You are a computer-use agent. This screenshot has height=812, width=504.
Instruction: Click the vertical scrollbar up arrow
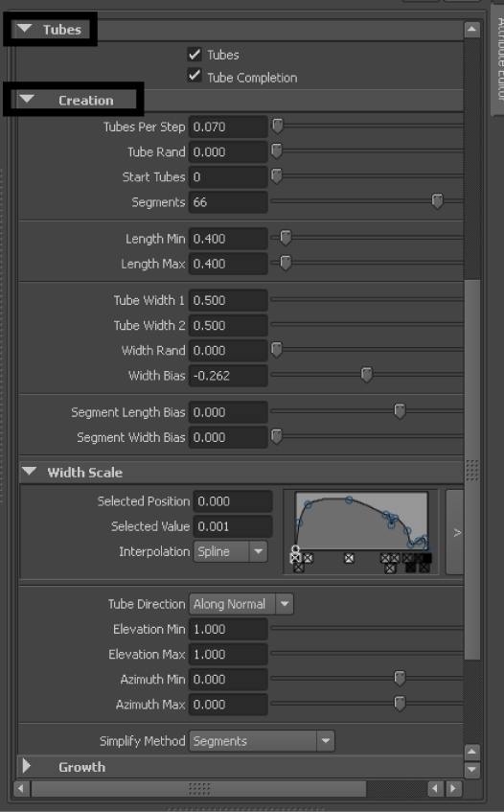tap(472, 30)
